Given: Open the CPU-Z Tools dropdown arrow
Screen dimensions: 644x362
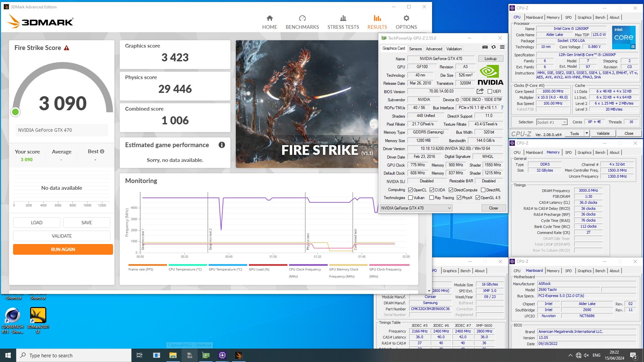Looking at the screenshot, I should [x=587, y=133].
